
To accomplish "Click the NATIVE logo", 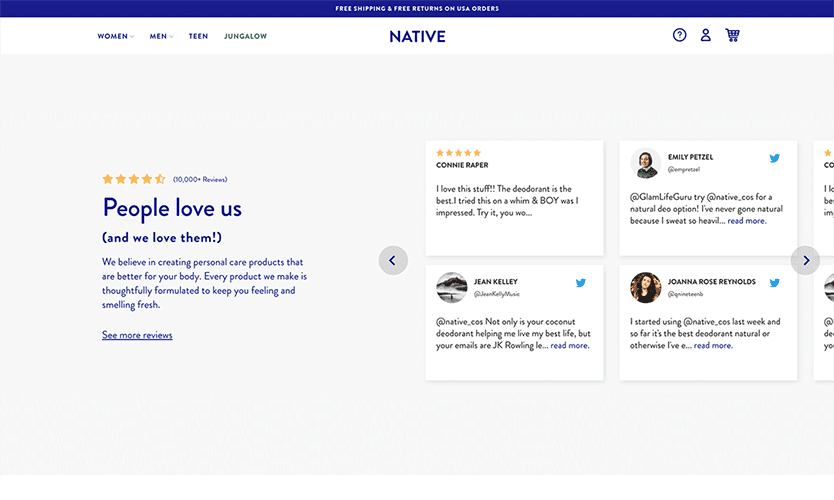I will 417,36.
